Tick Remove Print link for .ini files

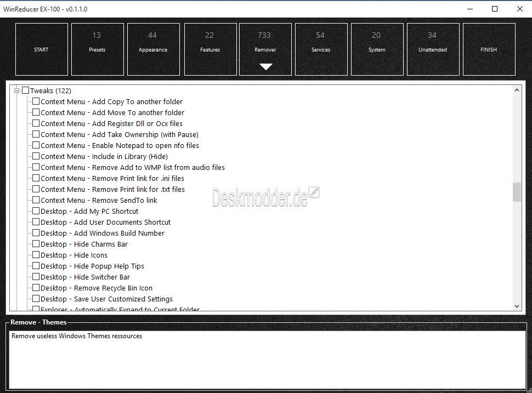click(x=36, y=178)
